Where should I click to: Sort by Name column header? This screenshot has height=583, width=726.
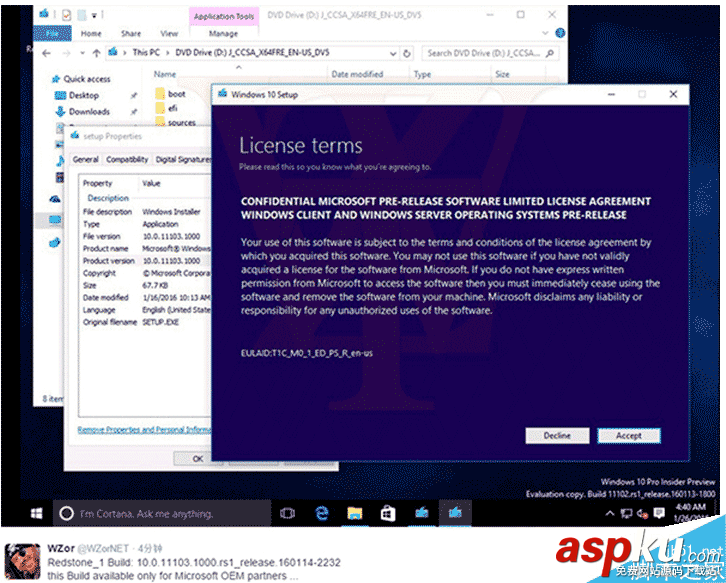coord(165,74)
